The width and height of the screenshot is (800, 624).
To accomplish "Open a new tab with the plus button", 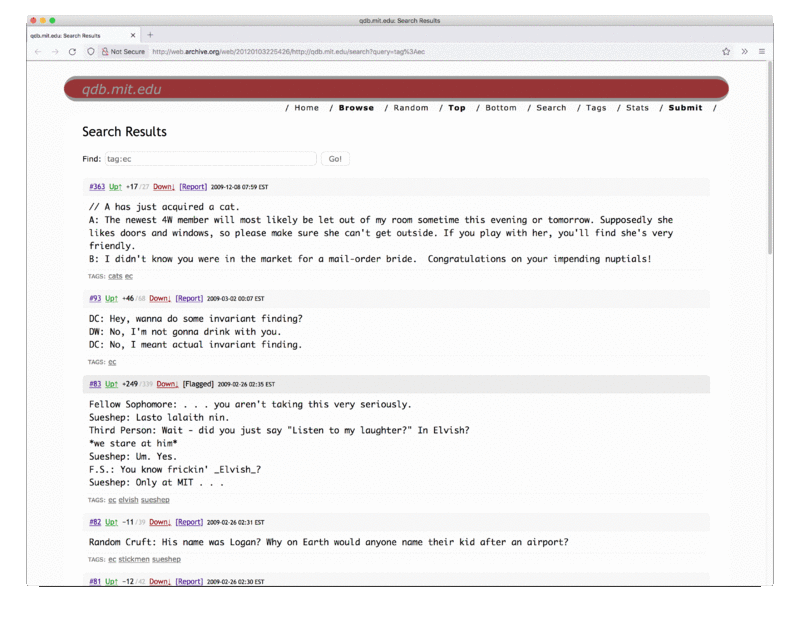I will click(x=150, y=35).
